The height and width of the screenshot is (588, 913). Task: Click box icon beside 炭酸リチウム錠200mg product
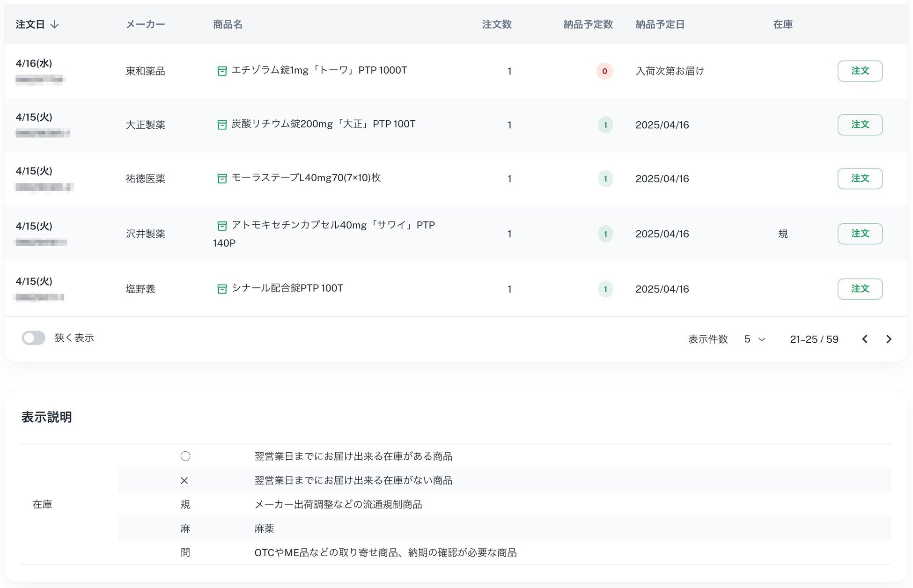click(222, 125)
